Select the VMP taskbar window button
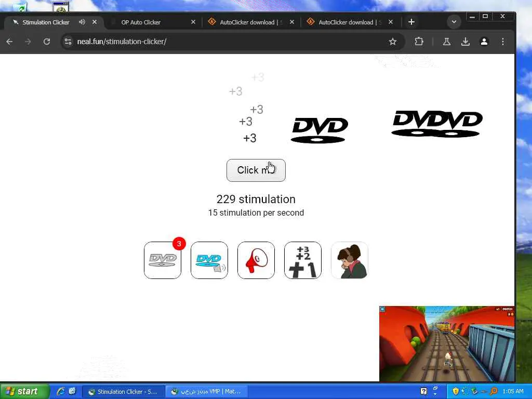The width and height of the screenshot is (532, 399). (207, 392)
